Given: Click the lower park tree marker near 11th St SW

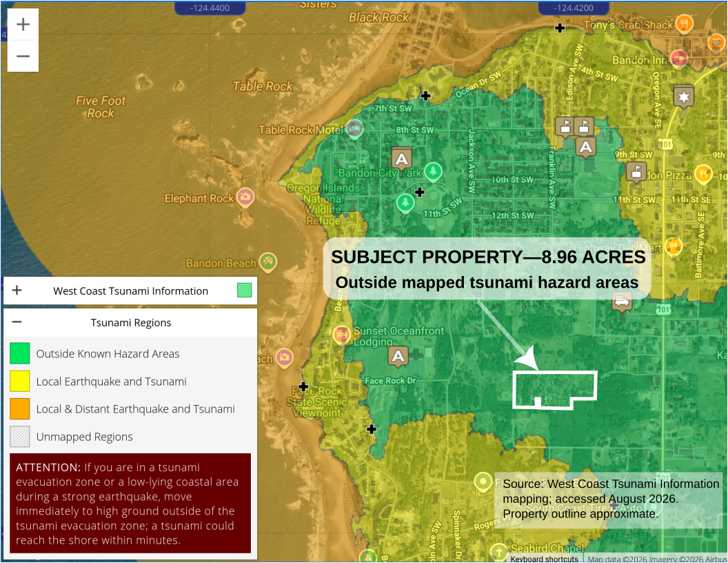Looking at the screenshot, I should tap(405, 203).
